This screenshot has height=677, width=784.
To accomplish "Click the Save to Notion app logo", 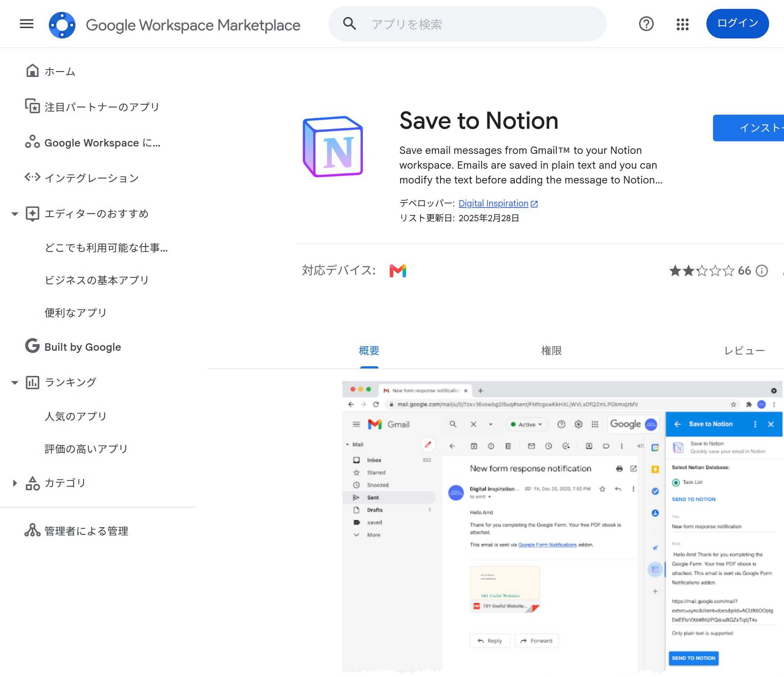I will pyautogui.click(x=333, y=146).
